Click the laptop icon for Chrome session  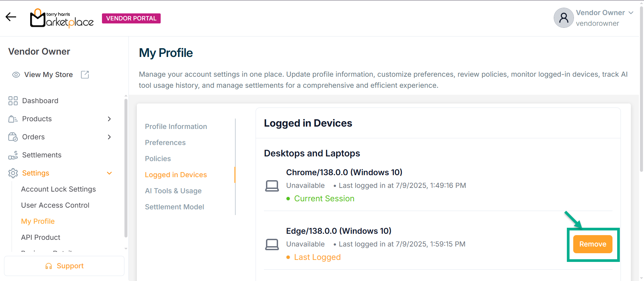tap(272, 186)
